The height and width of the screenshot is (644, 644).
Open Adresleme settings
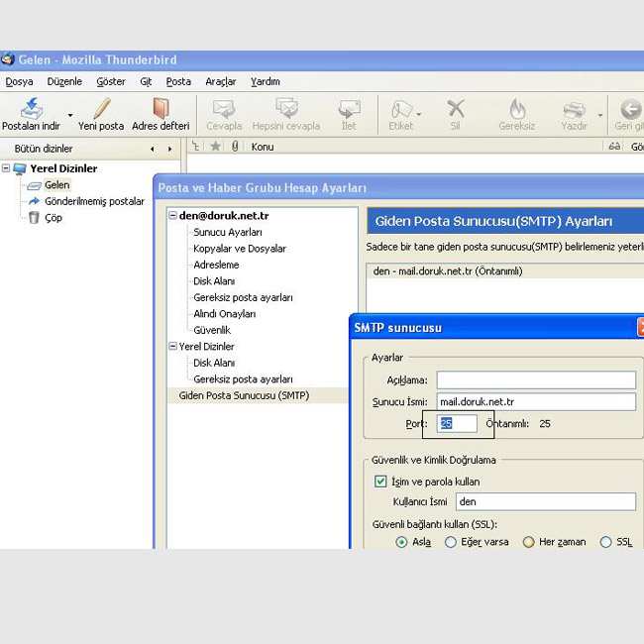click(216, 265)
